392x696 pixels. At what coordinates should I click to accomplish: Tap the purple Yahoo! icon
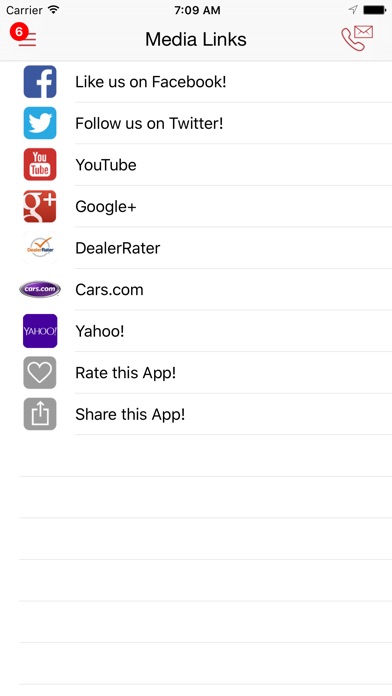point(40,331)
